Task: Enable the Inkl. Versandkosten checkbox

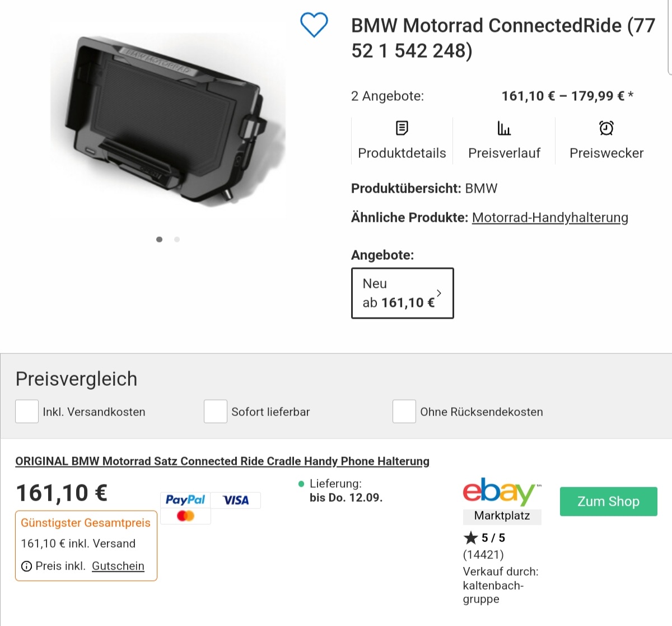Action: pos(27,412)
